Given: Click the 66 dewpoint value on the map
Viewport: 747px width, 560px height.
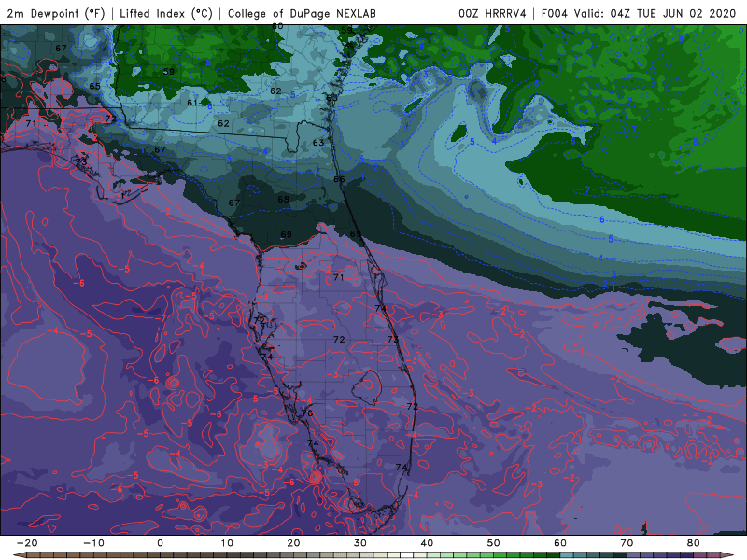Looking at the screenshot, I should coord(339,179).
